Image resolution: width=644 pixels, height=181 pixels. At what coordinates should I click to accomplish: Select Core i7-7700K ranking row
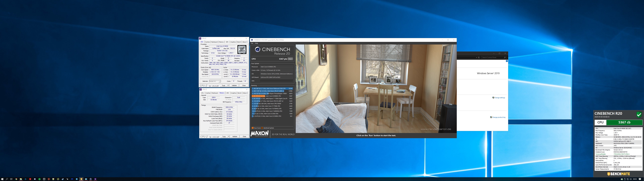[x=272, y=106]
